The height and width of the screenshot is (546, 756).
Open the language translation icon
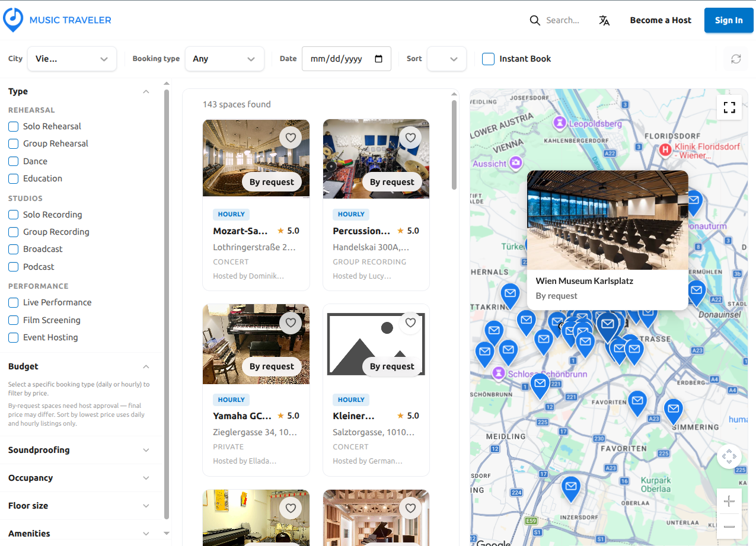[x=604, y=20]
